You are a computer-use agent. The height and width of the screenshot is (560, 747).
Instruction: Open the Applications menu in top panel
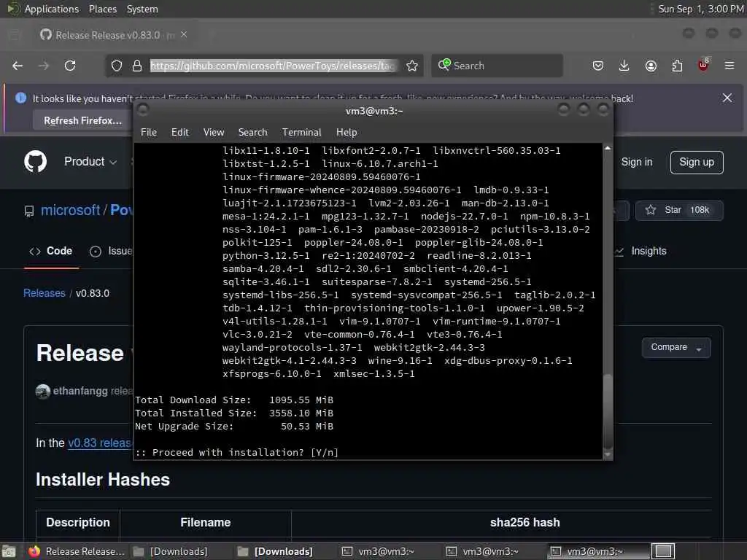pyautogui.click(x=52, y=9)
